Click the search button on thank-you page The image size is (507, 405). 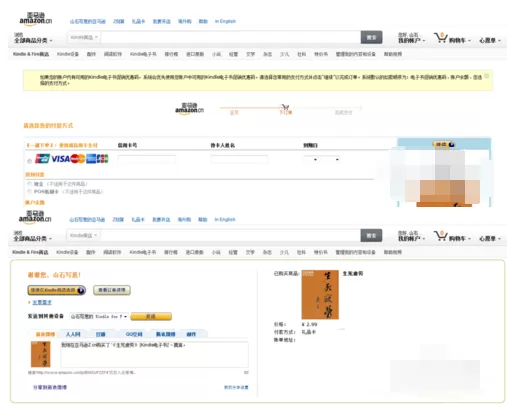pos(371,236)
